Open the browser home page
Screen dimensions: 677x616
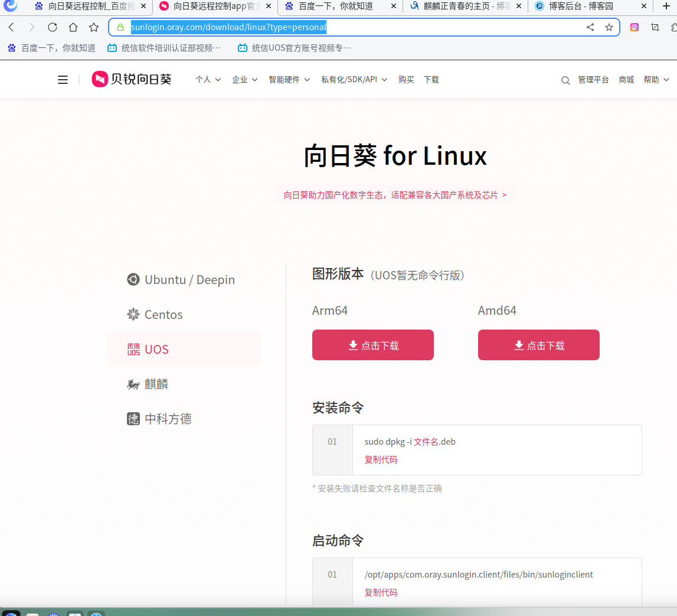(x=73, y=27)
